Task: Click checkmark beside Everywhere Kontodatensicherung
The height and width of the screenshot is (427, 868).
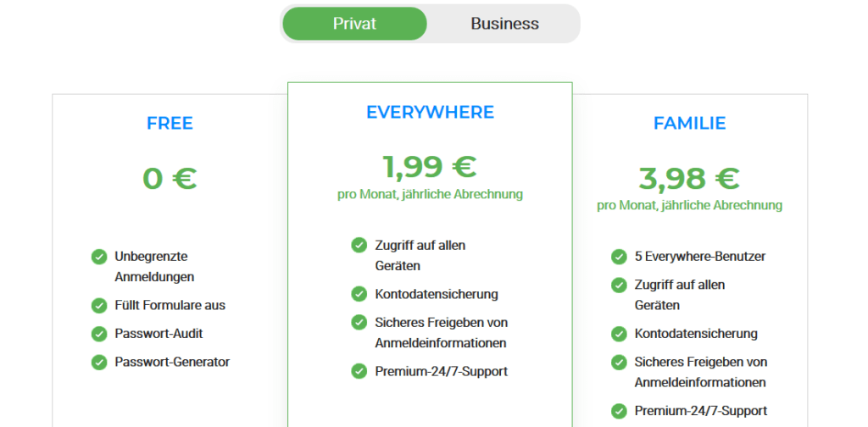Action: point(359,294)
